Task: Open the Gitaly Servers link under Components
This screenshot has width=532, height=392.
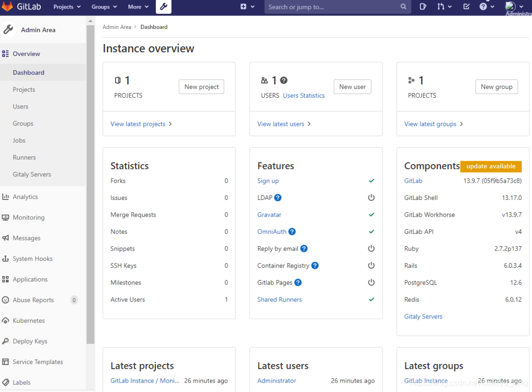Action: [x=423, y=316]
